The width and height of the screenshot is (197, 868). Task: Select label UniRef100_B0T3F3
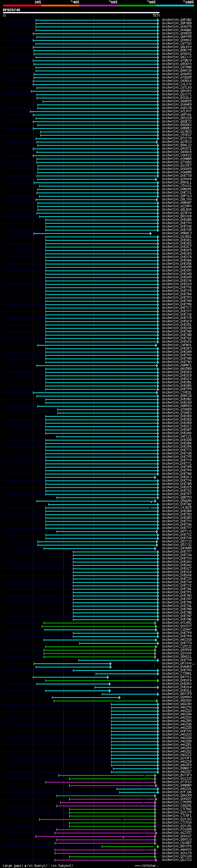(x=176, y=775)
